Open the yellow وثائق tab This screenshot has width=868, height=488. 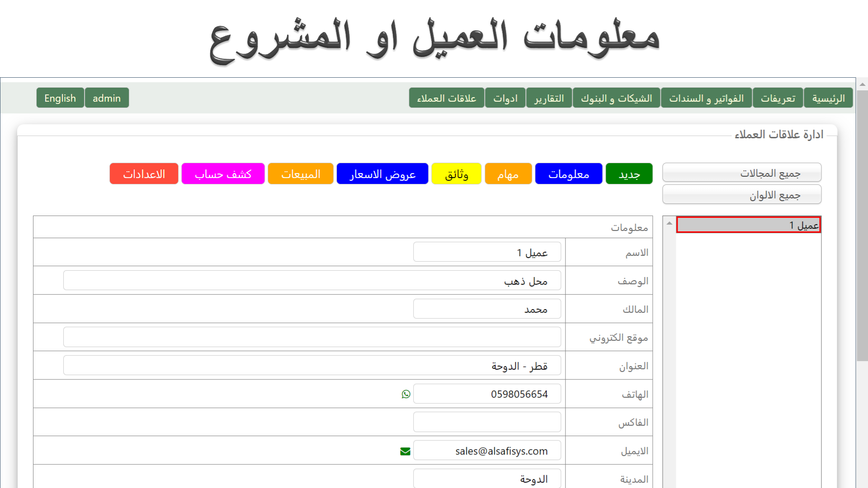tap(456, 174)
